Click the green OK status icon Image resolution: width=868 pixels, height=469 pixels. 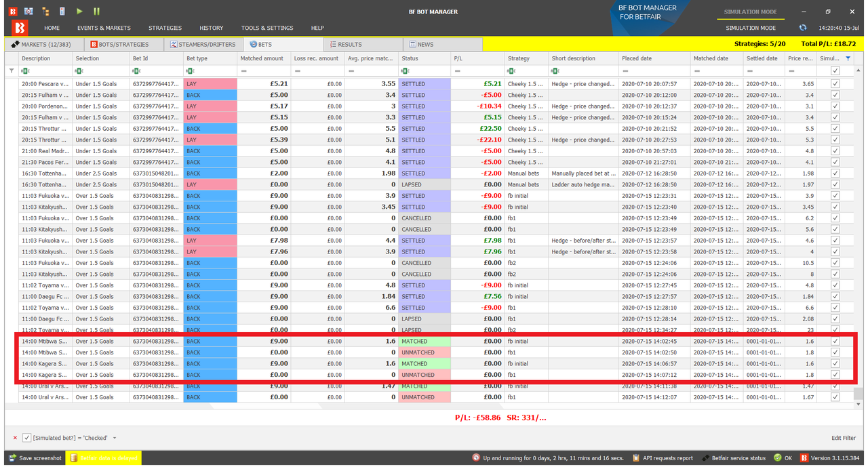coord(778,458)
